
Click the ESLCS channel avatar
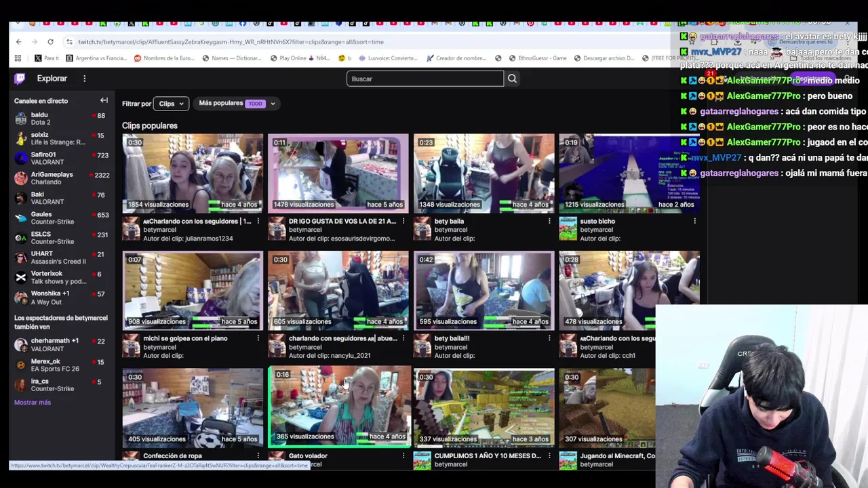21,238
